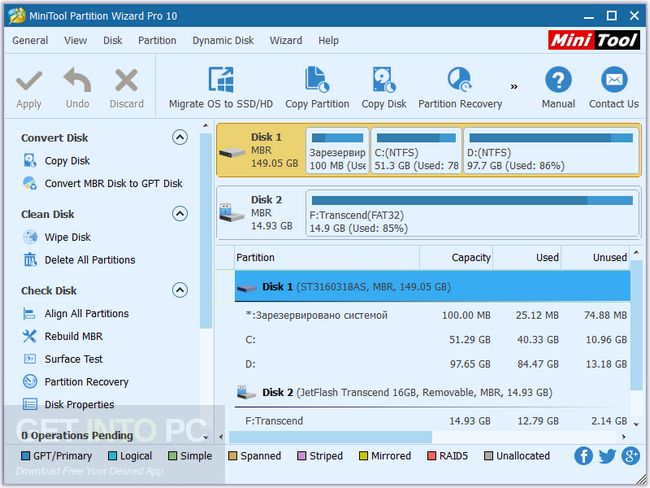Open the Partition menu

(157, 41)
